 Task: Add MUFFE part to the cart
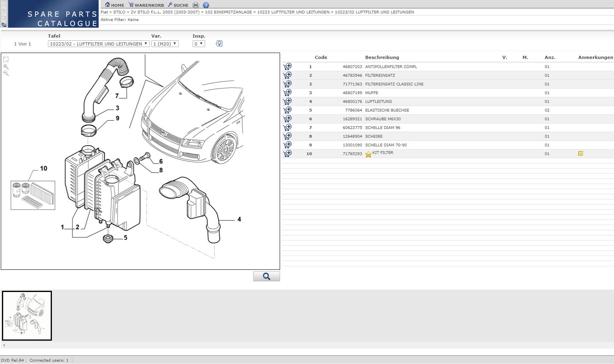click(x=288, y=93)
